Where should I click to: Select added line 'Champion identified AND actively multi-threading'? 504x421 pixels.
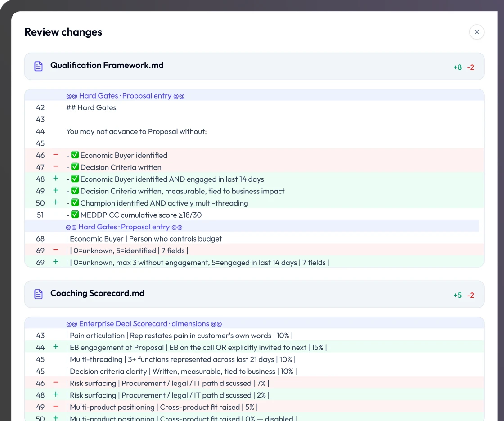(254, 203)
